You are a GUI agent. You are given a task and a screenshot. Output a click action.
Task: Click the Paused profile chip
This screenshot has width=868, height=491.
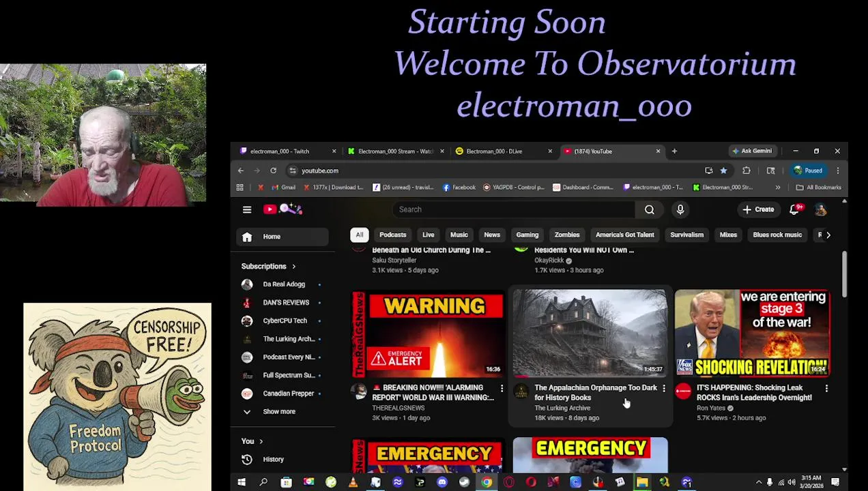pyautogui.click(x=808, y=170)
